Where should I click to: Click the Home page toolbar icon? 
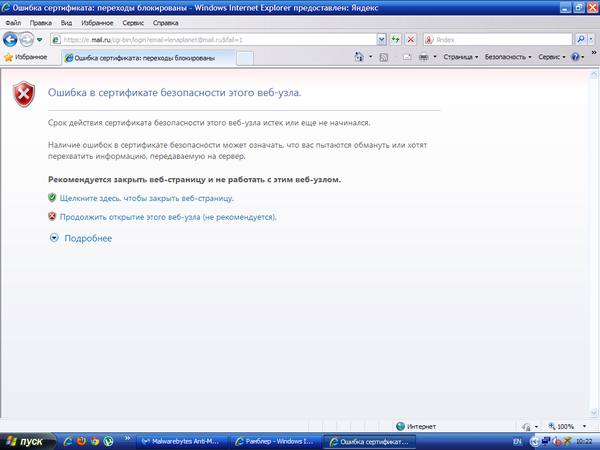point(355,57)
